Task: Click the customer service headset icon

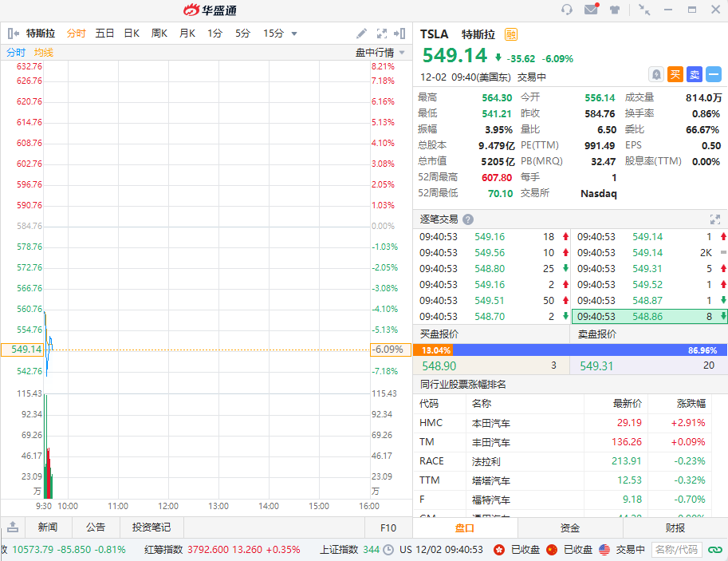Action: tap(567, 10)
